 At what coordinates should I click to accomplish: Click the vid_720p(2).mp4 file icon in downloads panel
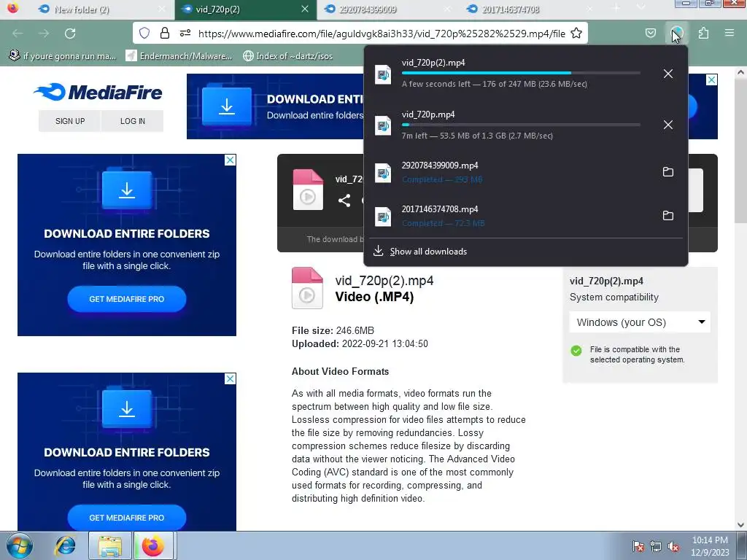(x=383, y=74)
